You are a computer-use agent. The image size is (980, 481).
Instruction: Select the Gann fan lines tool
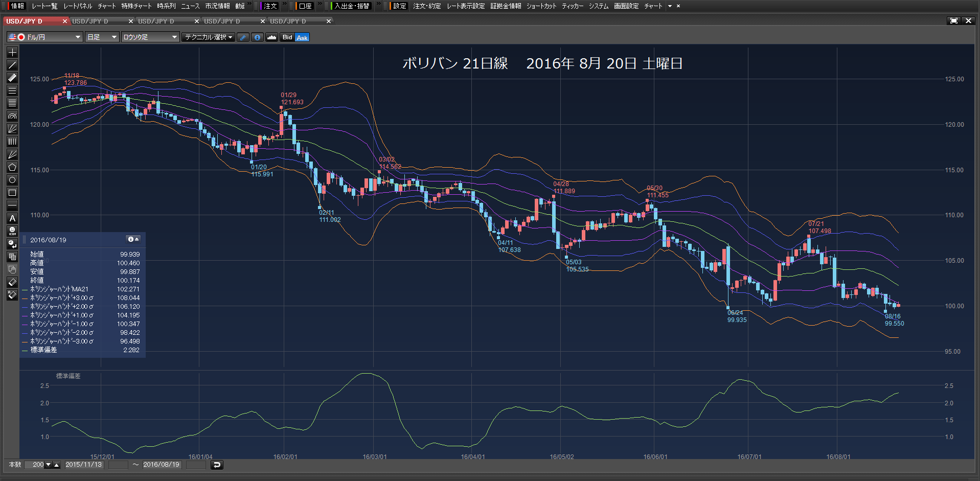[12, 154]
